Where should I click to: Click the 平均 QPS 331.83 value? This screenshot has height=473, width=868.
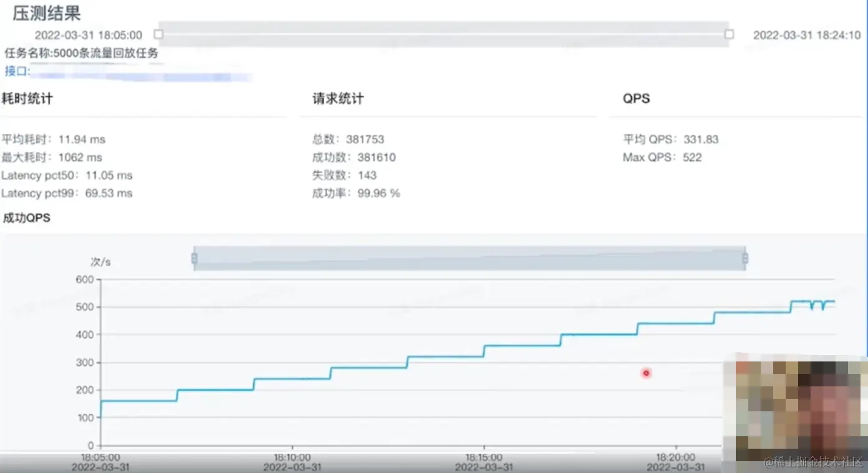pyautogui.click(x=670, y=140)
